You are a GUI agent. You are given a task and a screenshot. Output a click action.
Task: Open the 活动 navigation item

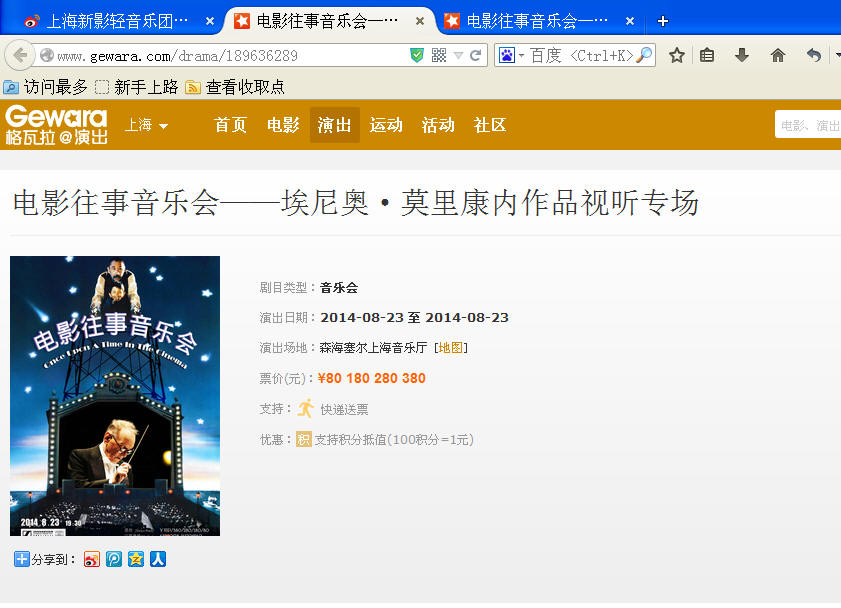(438, 125)
